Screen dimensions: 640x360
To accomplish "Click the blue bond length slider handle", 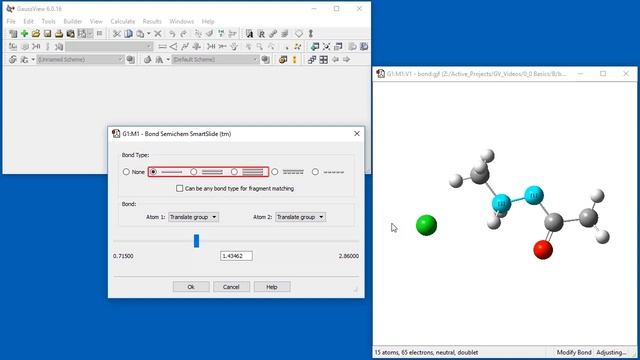I will [x=196, y=241].
